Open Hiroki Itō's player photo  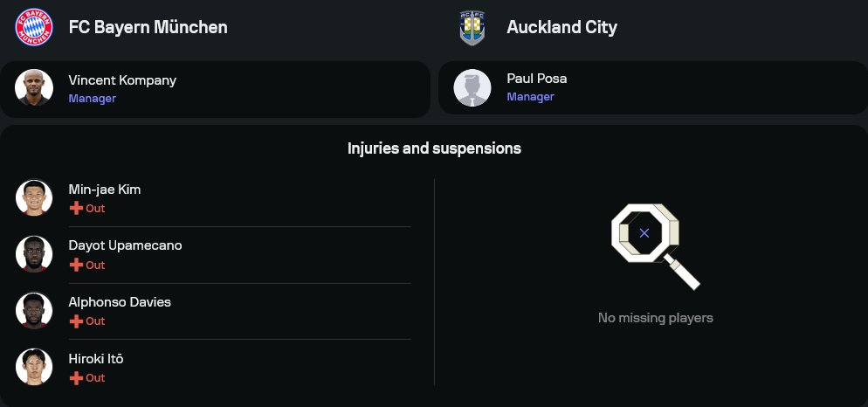(34, 367)
